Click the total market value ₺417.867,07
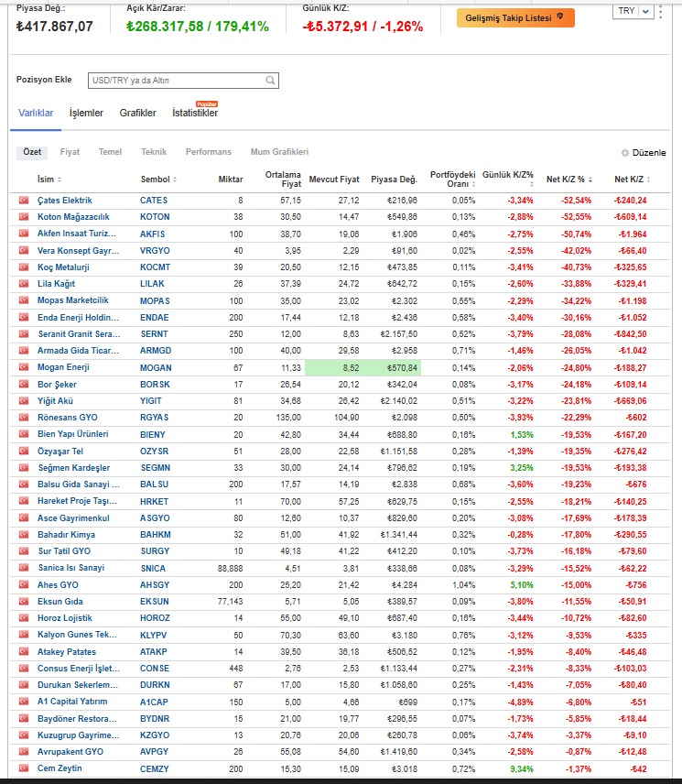The image size is (682, 784). pos(54,26)
